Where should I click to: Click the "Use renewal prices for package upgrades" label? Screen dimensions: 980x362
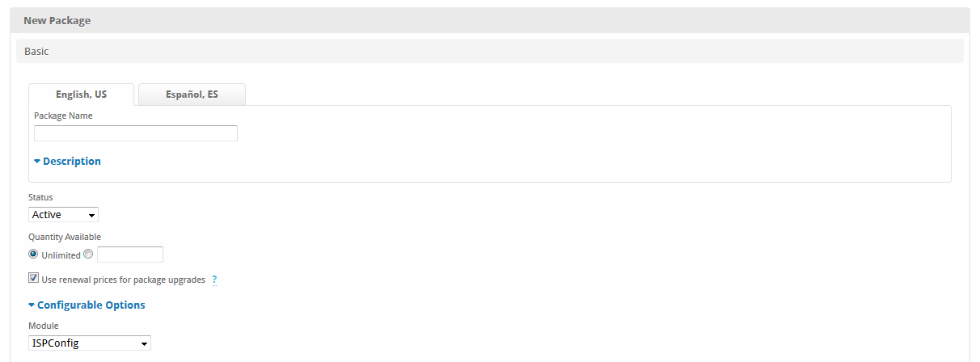tap(123, 280)
